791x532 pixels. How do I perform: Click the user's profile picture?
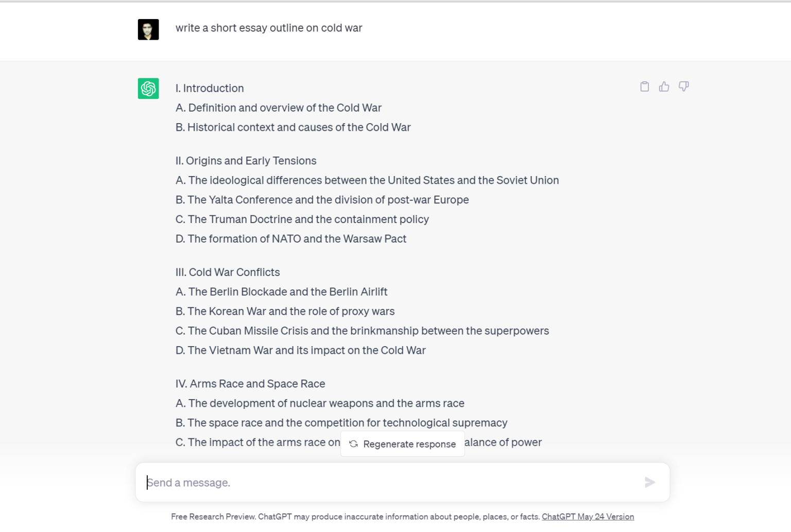148,29
